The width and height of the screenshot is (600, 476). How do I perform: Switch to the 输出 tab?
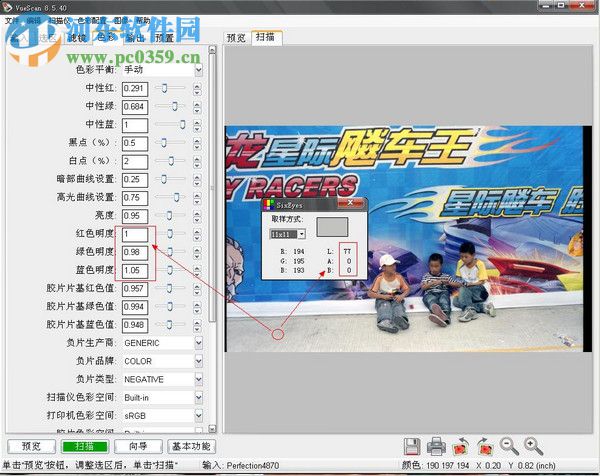point(135,37)
